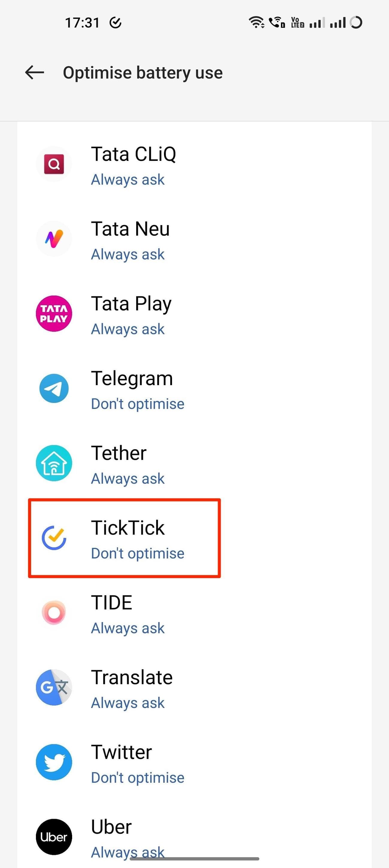Tap the Tether "Always ask" label
This screenshot has width=389, height=868.
[128, 478]
